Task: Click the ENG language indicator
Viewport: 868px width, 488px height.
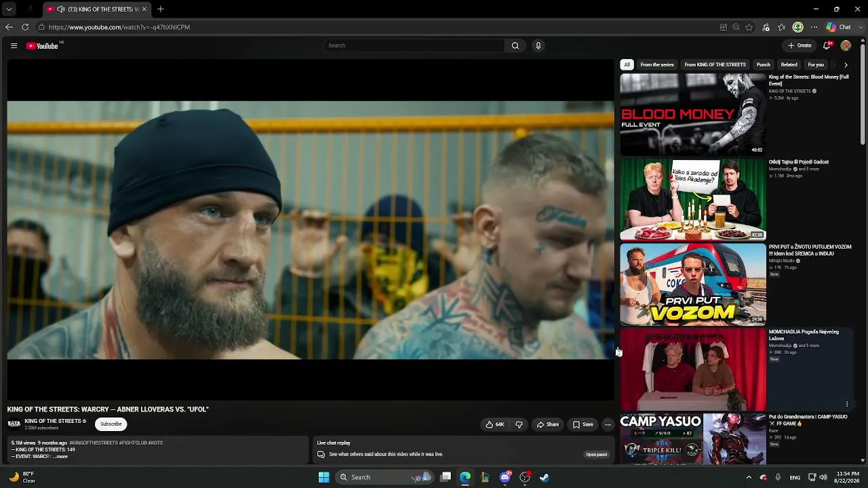Action: pyautogui.click(x=795, y=477)
